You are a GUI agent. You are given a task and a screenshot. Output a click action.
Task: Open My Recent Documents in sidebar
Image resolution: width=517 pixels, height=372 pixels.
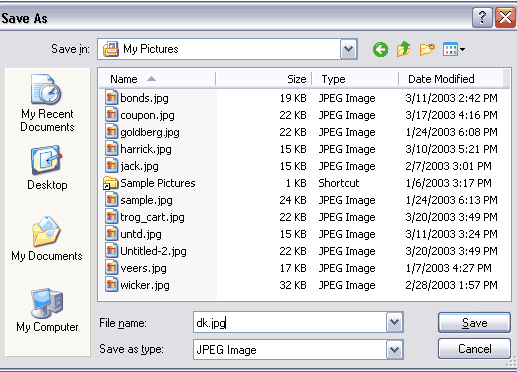(47, 103)
